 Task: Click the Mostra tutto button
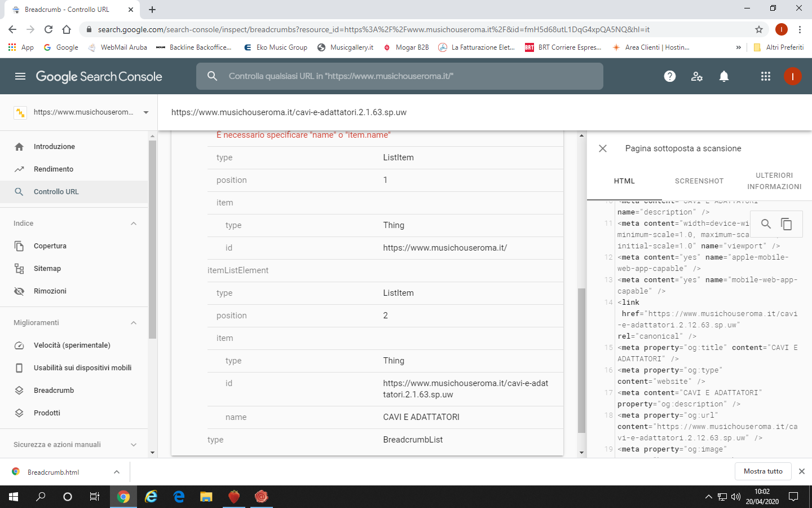pos(763,471)
